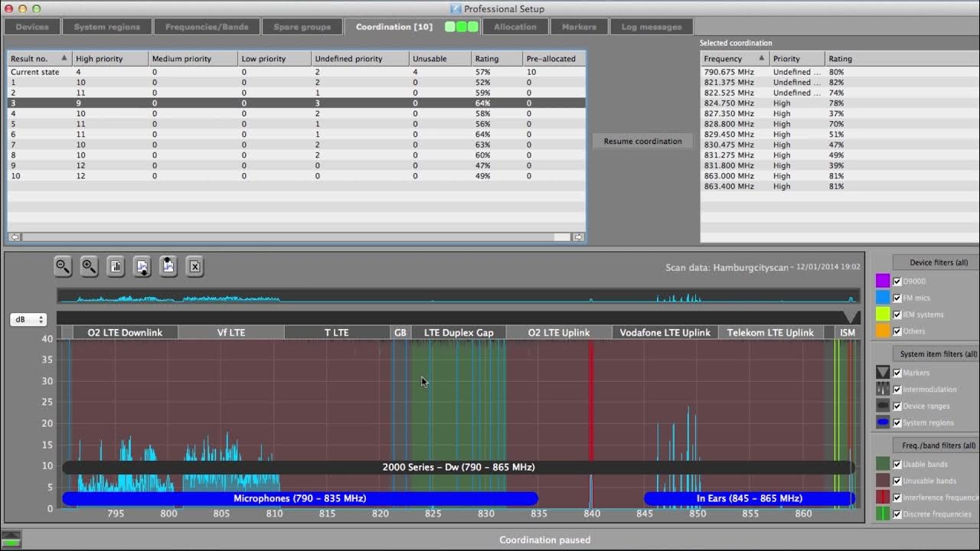Click Priority header in Selected coordination
The image size is (980, 551).
click(x=797, y=58)
